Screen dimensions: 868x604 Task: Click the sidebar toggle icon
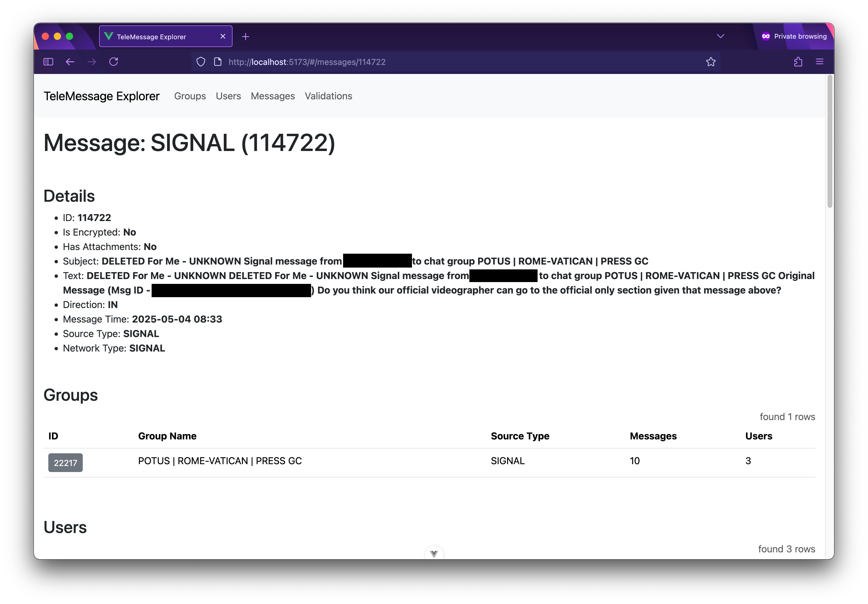coord(48,62)
